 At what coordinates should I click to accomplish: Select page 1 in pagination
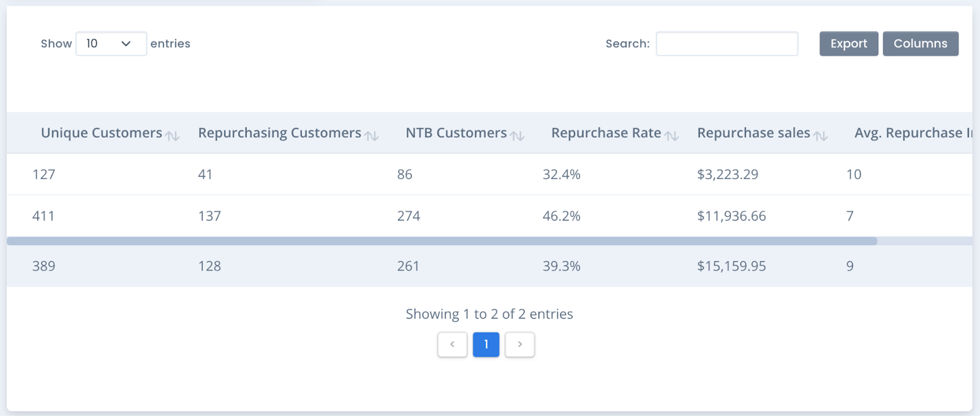[x=486, y=344]
